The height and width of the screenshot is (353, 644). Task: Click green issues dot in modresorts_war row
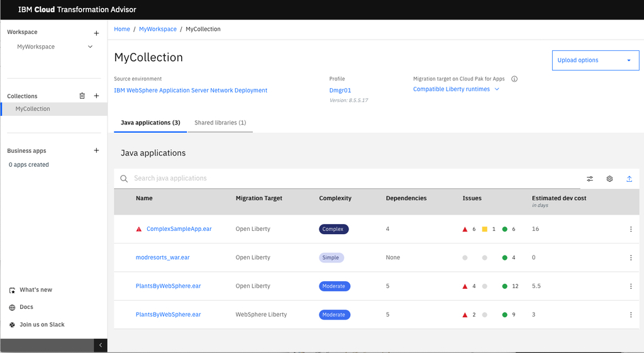[x=505, y=257]
